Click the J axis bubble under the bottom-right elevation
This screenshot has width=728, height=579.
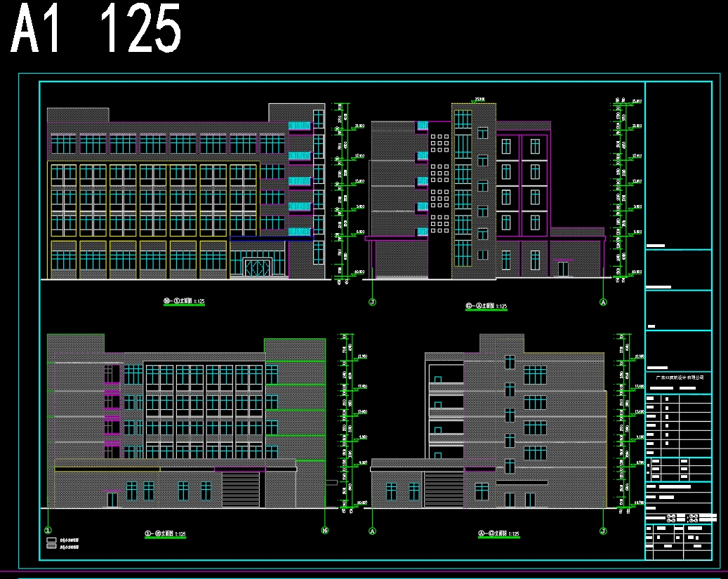(603, 531)
